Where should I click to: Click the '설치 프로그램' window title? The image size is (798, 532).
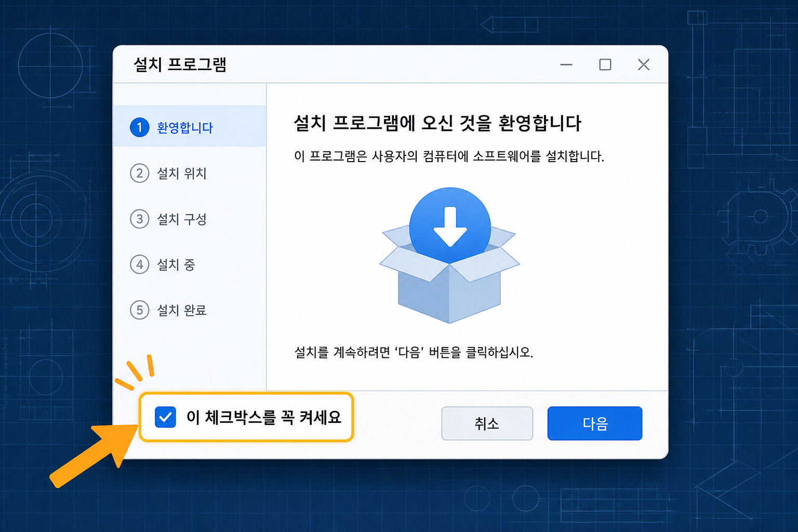180,64
